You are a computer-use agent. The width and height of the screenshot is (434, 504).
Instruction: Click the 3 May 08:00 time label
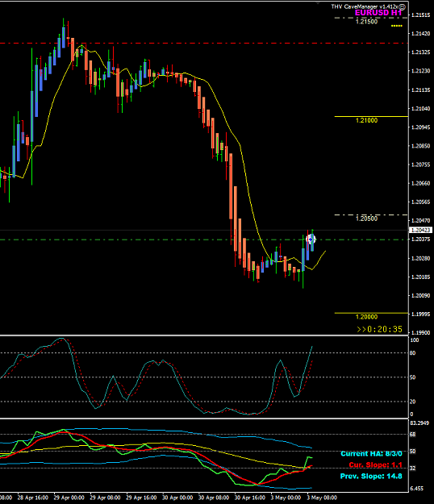click(x=322, y=498)
